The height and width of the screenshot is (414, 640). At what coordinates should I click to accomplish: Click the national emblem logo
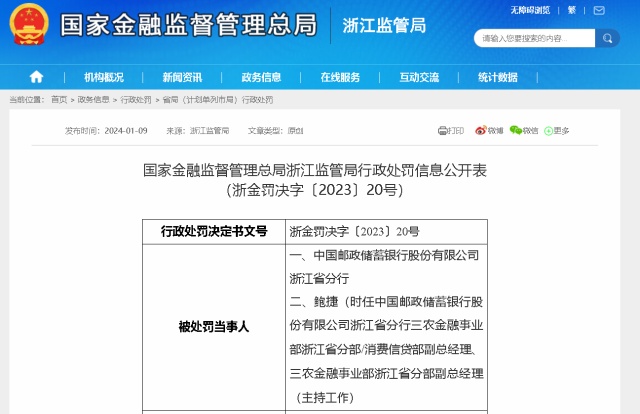click(x=29, y=24)
